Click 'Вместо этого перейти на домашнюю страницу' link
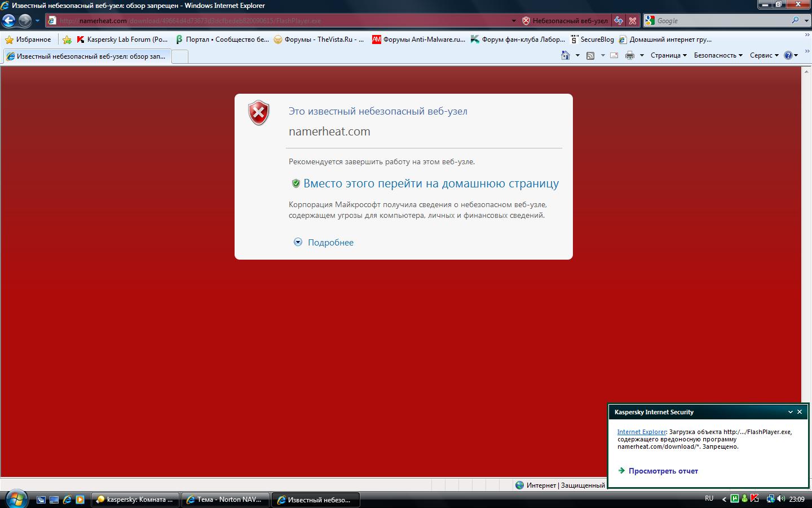 click(431, 183)
